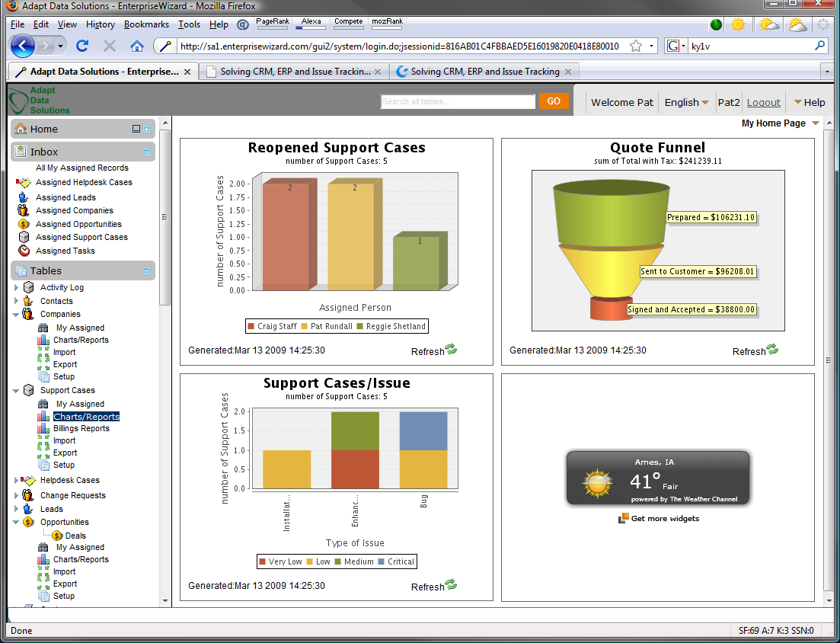Collapse the Support Cases tree node
Viewport: 840px width, 643px height.
(x=16, y=390)
